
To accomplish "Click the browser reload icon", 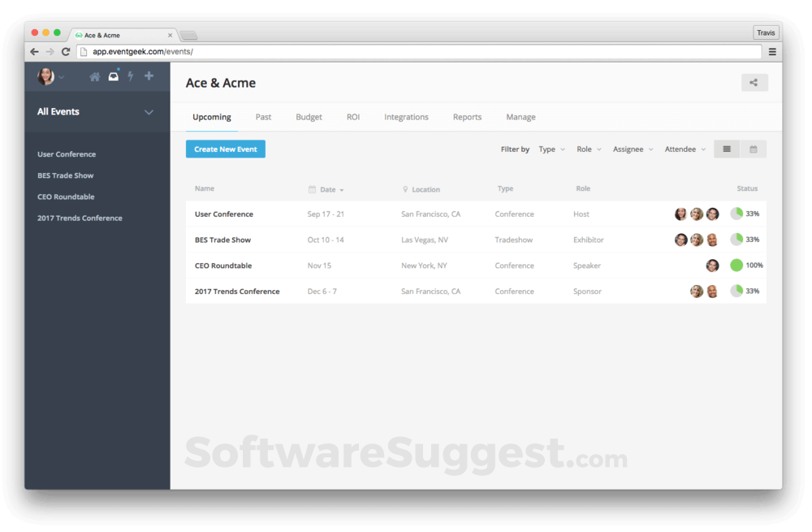I will click(x=65, y=51).
